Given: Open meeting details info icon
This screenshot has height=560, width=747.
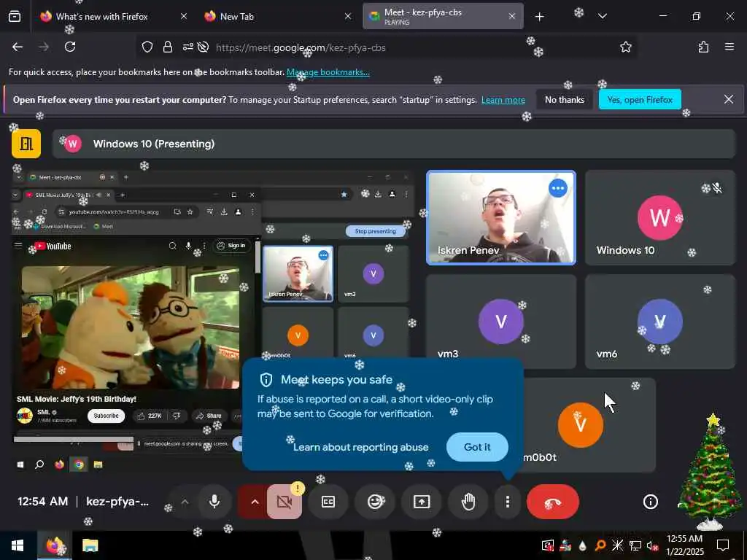Looking at the screenshot, I should pyautogui.click(x=650, y=502).
